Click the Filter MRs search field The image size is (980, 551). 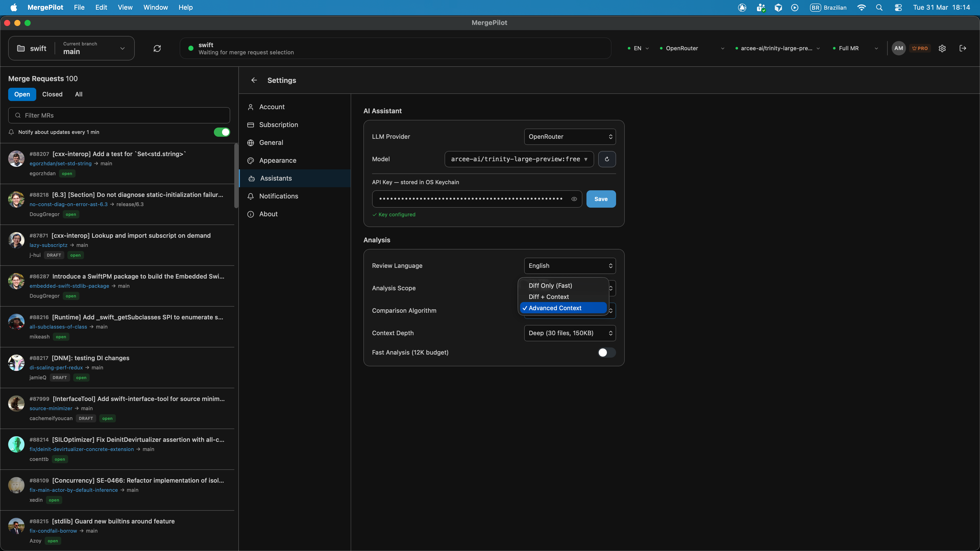[x=118, y=115]
